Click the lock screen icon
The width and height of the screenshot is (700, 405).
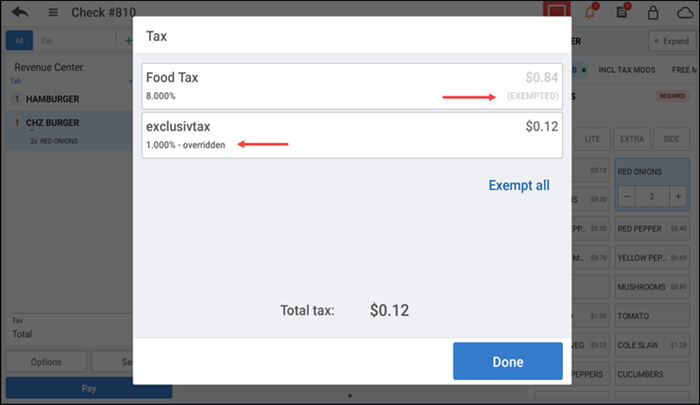pos(653,13)
